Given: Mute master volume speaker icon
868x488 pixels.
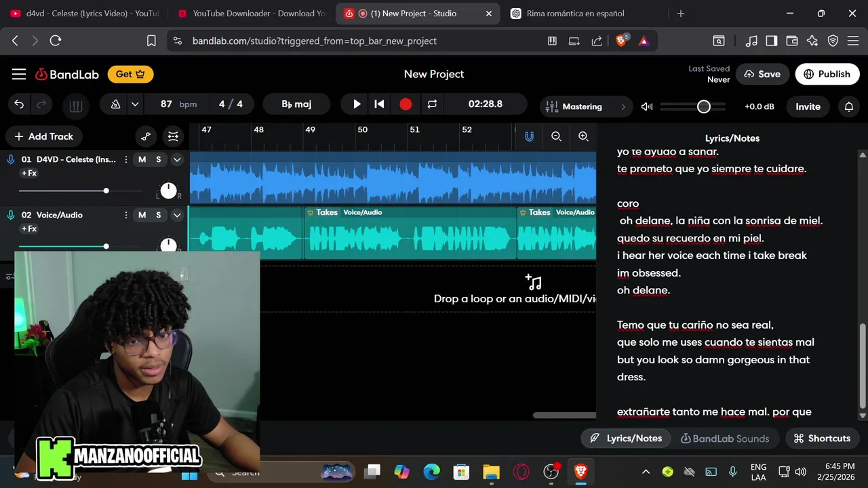Looking at the screenshot, I should (x=647, y=106).
